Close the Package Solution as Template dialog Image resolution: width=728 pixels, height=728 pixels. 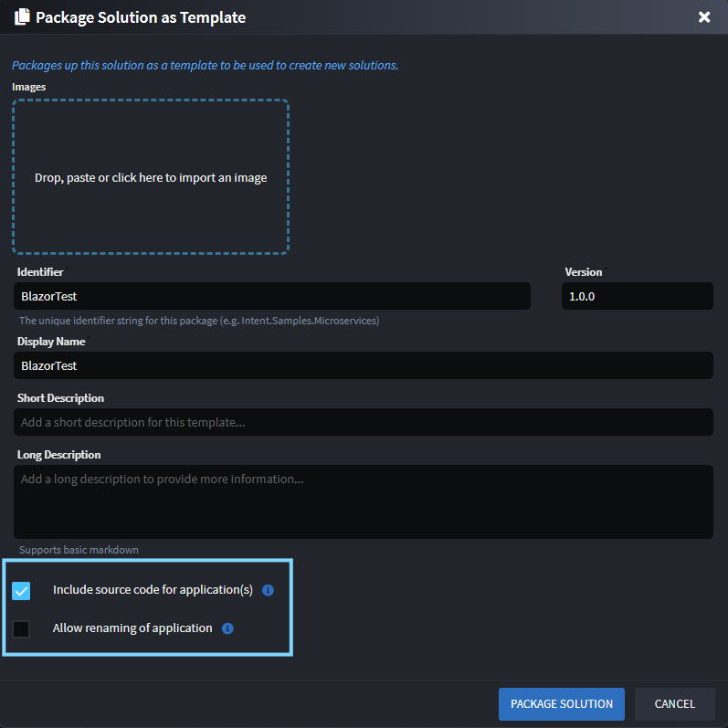pyautogui.click(x=704, y=17)
